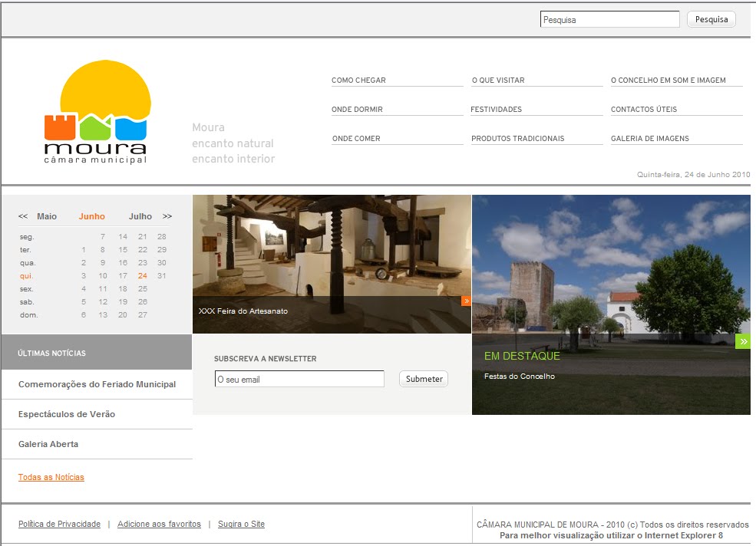Go to next month with >> arrows
This screenshot has width=756, height=546.
(167, 216)
